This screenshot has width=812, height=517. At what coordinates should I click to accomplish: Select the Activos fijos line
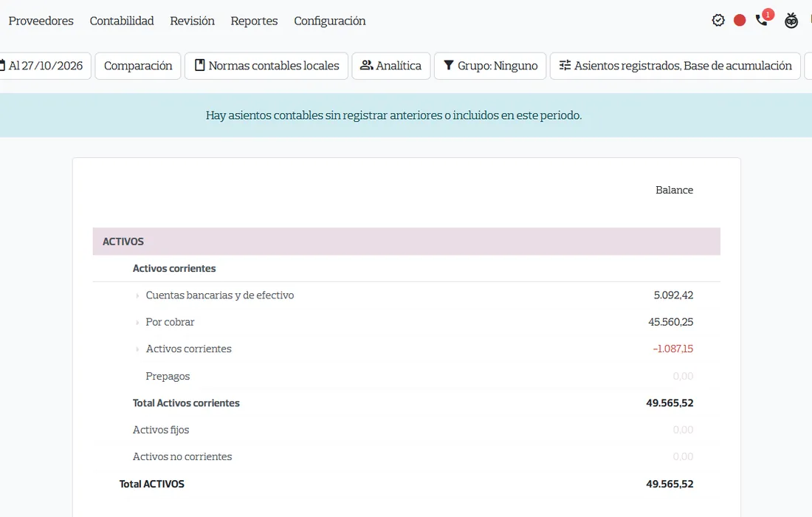click(x=160, y=430)
